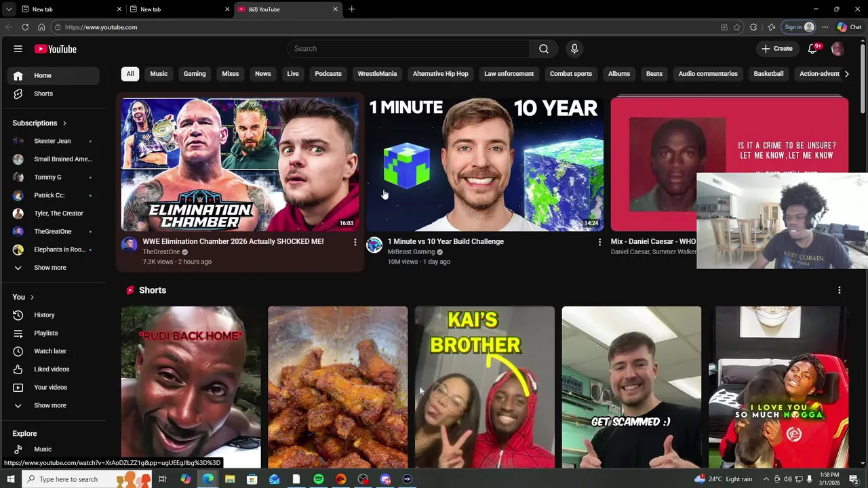Open Skeeter Jean subscription channel
This screenshot has height=488, width=868.
point(54,141)
